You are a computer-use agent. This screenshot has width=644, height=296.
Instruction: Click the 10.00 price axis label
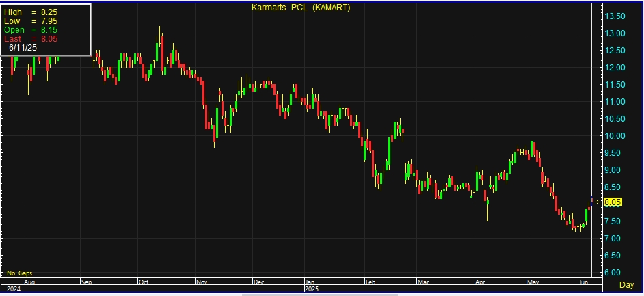pos(615,136)
